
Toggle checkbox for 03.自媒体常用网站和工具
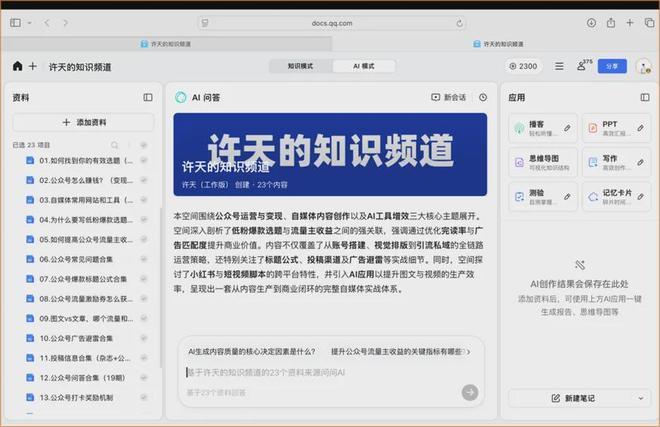point(144,200)
